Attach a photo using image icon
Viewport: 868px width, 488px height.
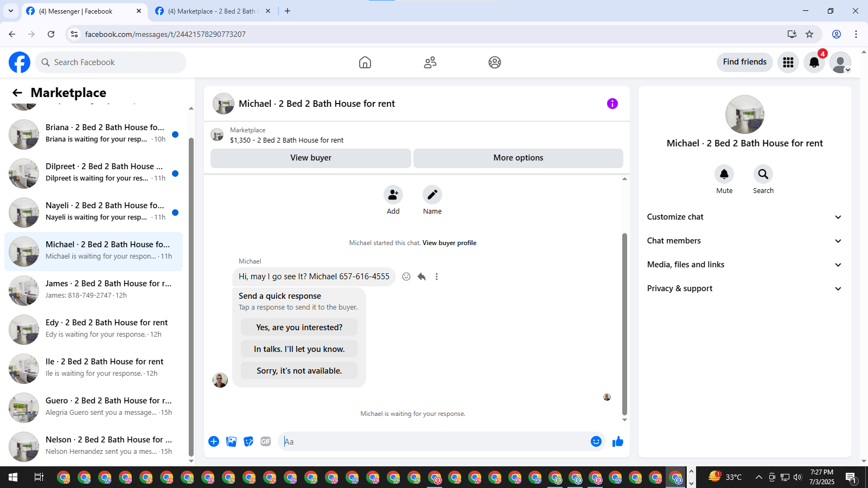pos(232,441)
